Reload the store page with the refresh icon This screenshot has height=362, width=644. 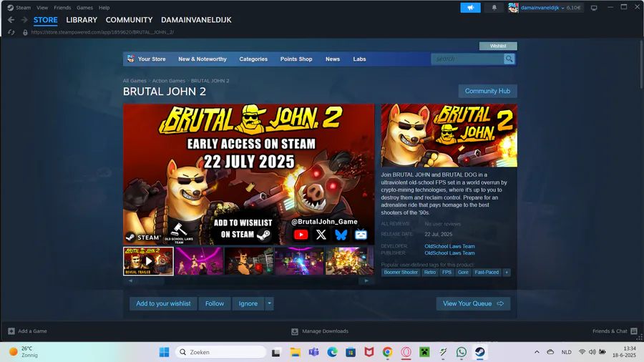(11, 32)
